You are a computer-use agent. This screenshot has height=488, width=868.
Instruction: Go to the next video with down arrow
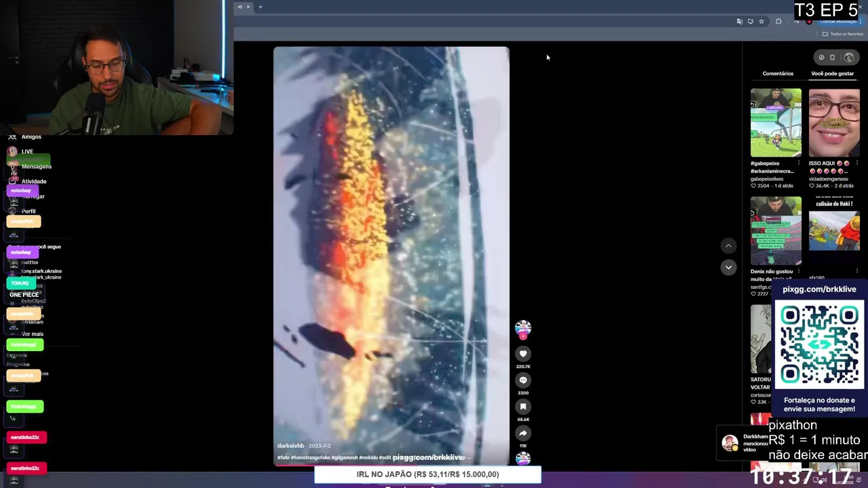click(x=728, y=267)
